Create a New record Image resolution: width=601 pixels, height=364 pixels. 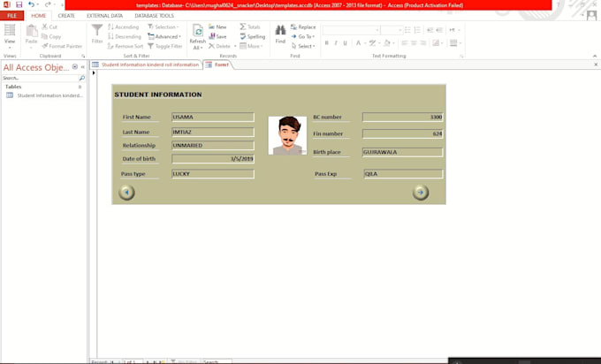point(217,27)
